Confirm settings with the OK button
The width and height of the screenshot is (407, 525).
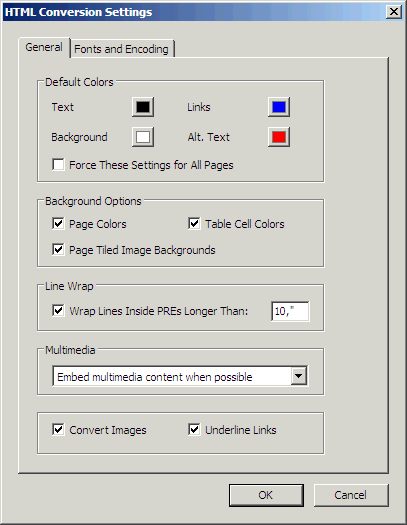[x=266, y=495]
